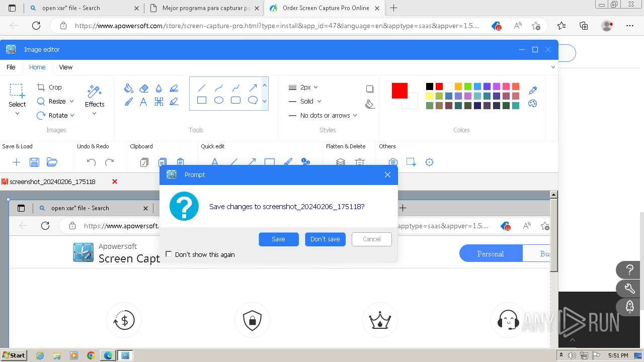
Task: Click the select-all clipboard icon
Action: click(144, 162)
